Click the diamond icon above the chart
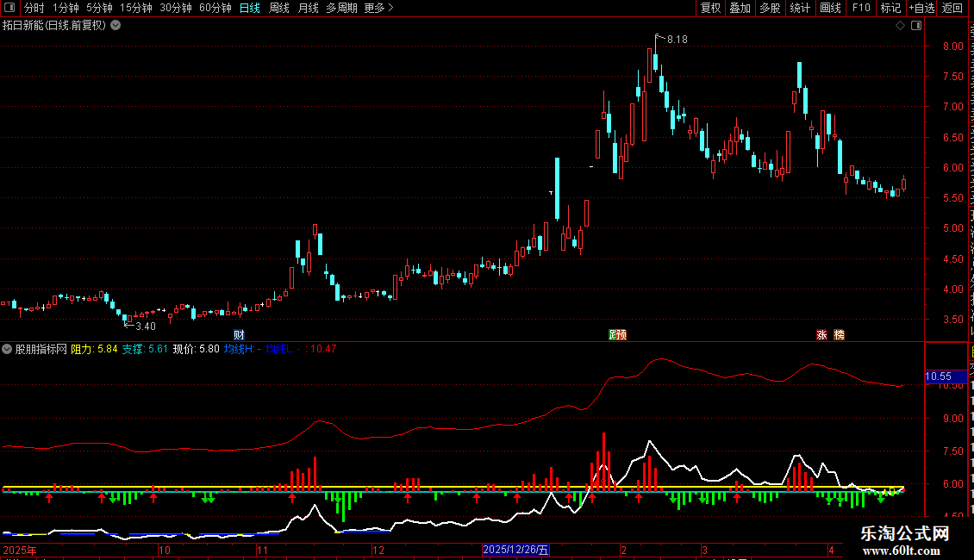The image size is (974, 560). (900, 26)
